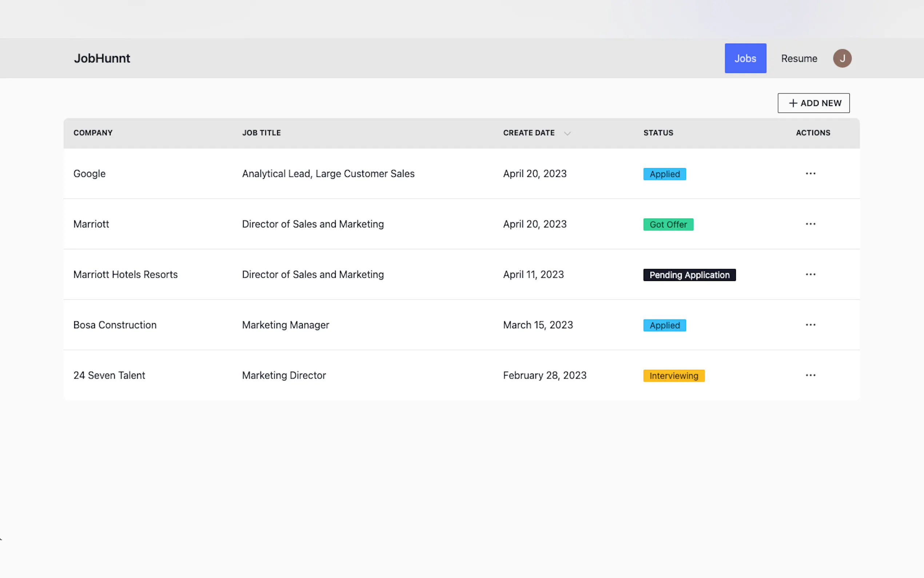Open actions for Marriott Hotels Resorts row
Image resolution: width=924 pixels, height=578 pixels.
[x=810, y=274]
